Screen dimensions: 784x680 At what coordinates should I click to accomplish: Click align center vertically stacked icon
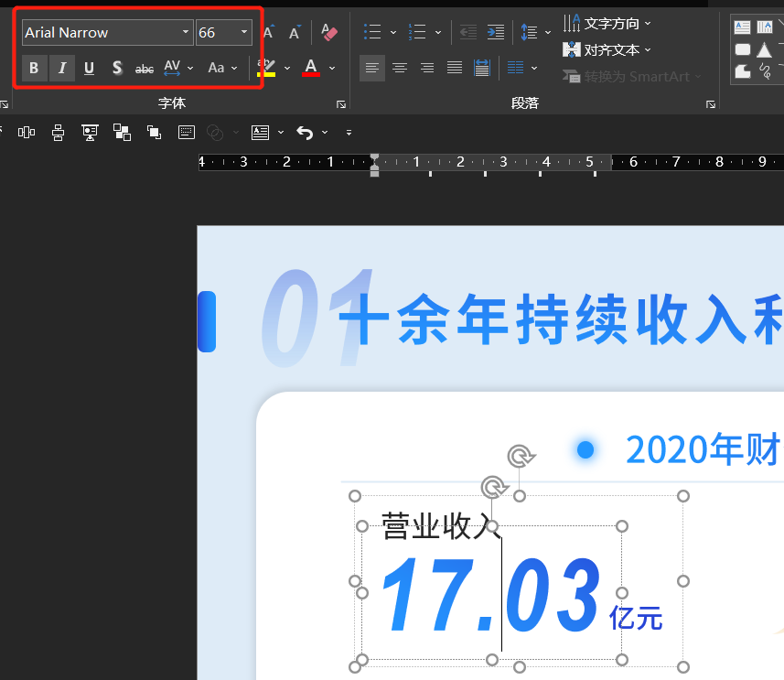(x=58, y=133)
